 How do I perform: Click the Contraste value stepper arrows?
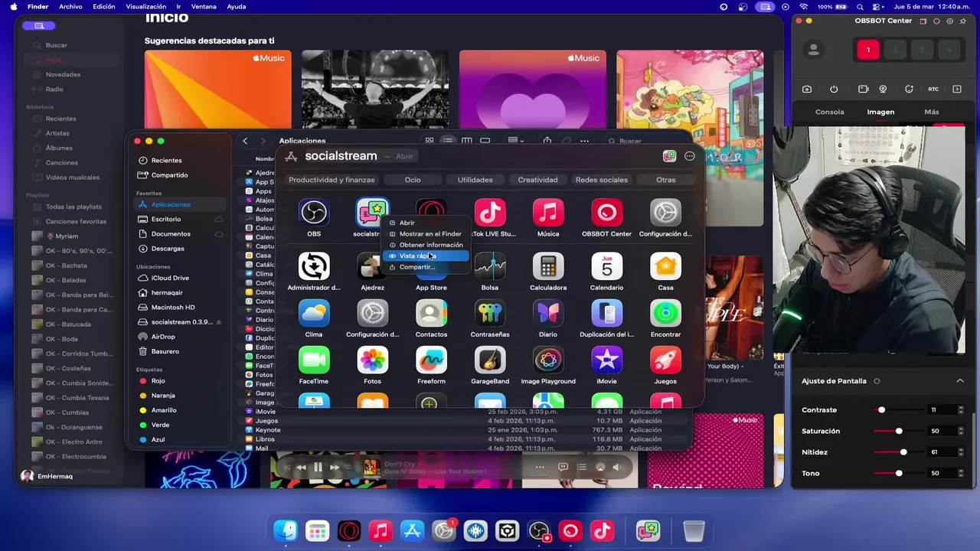961,410
